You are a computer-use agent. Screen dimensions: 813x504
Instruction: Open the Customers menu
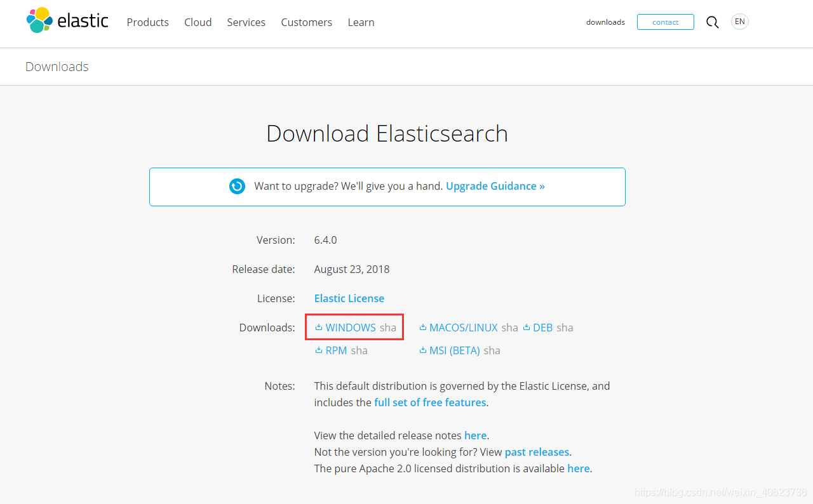(306, 22)
